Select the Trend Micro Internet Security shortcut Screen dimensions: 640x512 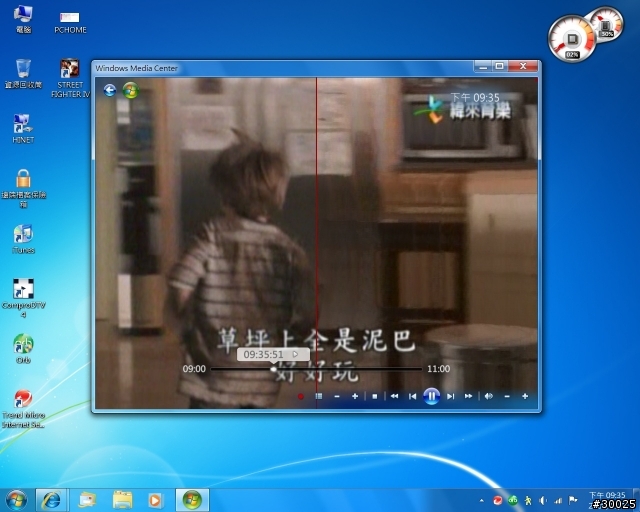pos(23,409)
